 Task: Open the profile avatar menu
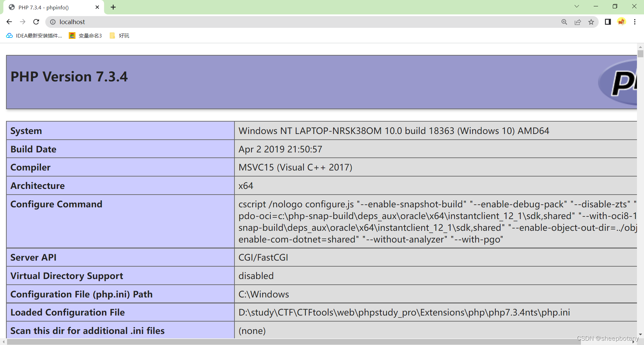tap(622, 22)
